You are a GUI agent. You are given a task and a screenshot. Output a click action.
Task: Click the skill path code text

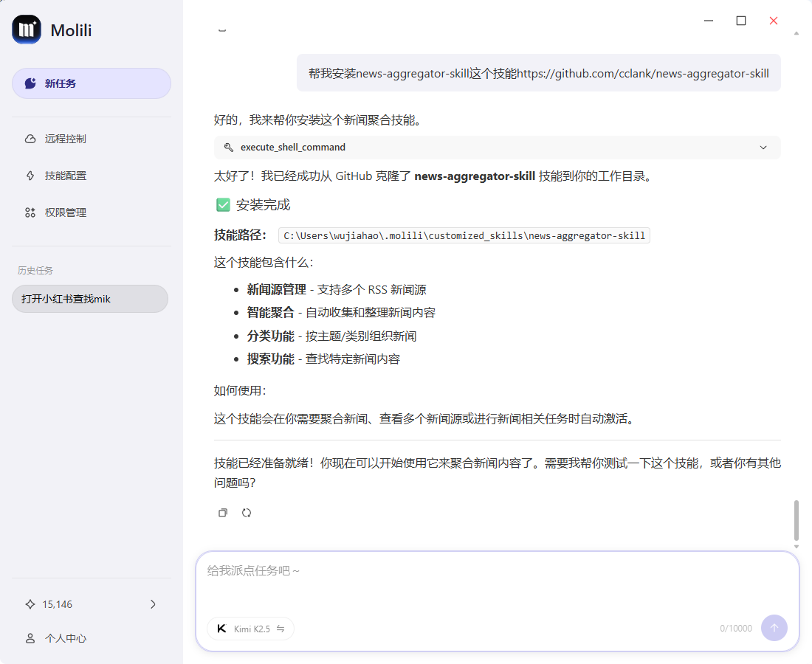pos(464,235)
